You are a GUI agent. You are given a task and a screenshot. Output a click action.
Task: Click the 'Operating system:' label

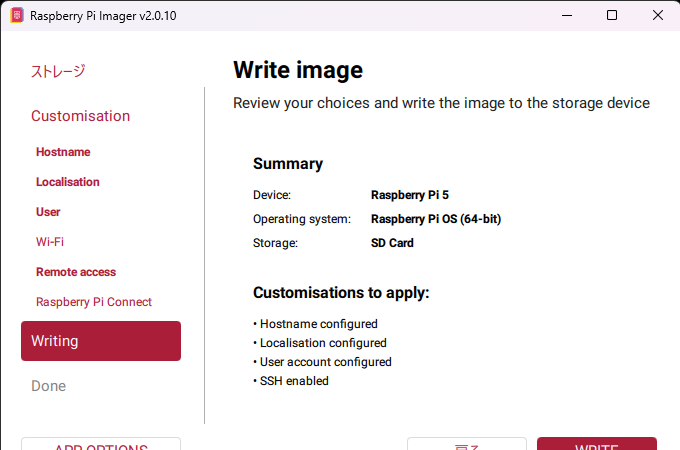point(302,219)
